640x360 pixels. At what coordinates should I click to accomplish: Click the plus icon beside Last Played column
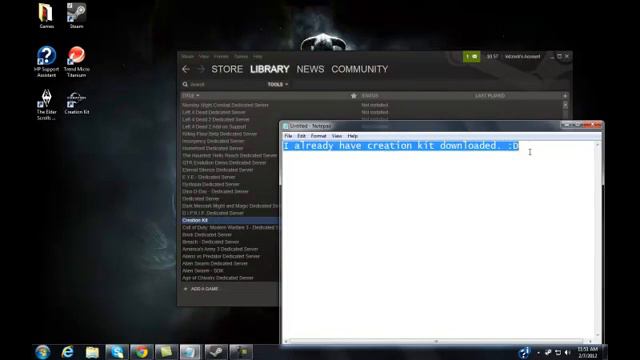(x=565, y=96)
